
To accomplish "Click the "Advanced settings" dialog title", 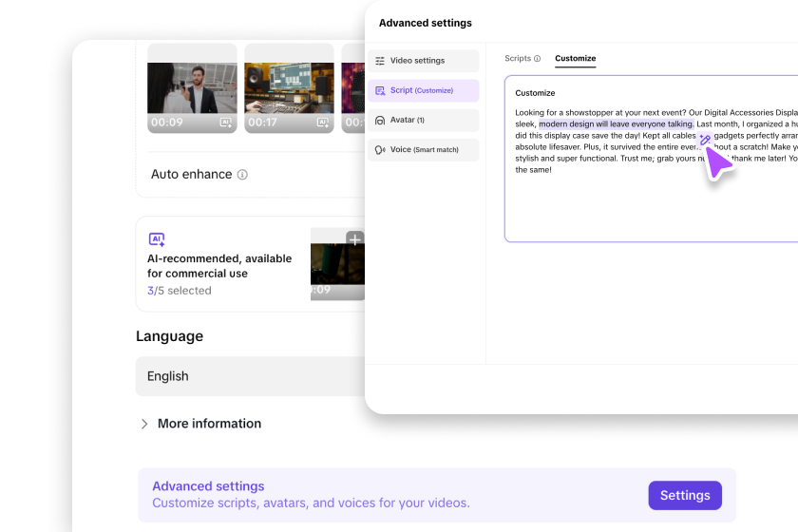I will [x=426, y=23].
